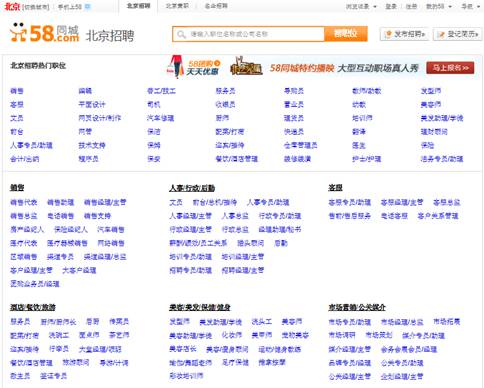Click the magnifier icon in search box

(x=181, y=34)
